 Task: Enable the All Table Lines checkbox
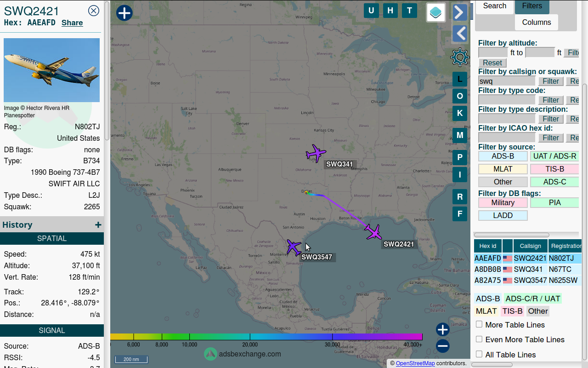pos(479,354)
